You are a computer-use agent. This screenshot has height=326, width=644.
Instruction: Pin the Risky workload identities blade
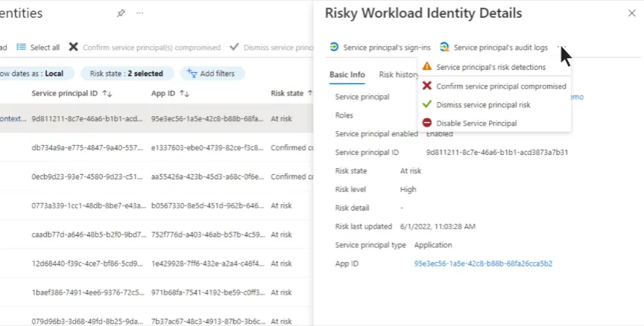[121, 13]
